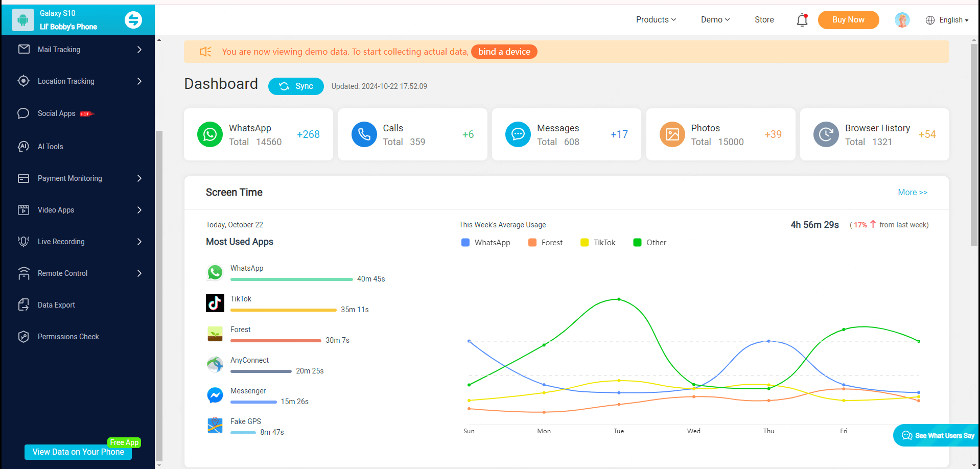The height and width of the screenshot is (469, 980).
Task: Expand the Video Apps chevron
Action: (139, 210)
